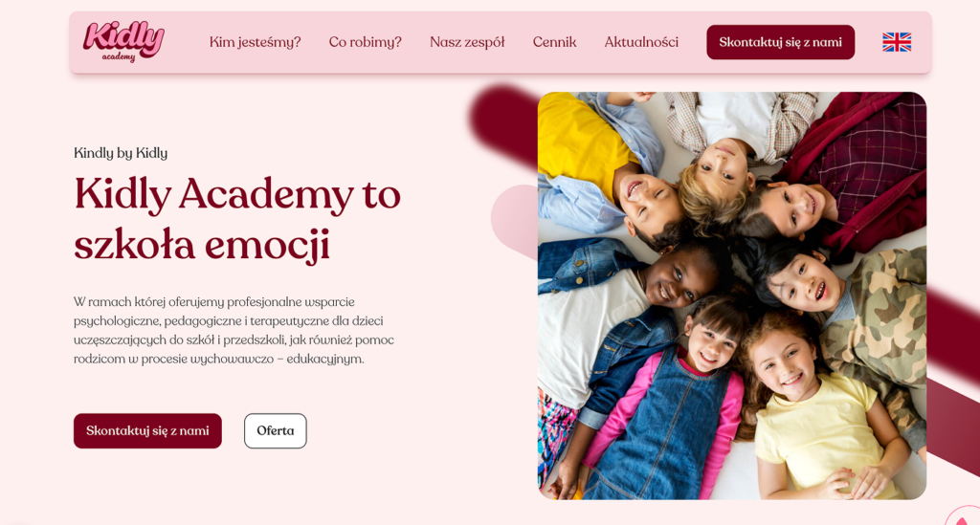Click the pink circular icon at bottom-right corner
The image size is (980, 525).
coord(963,516)
